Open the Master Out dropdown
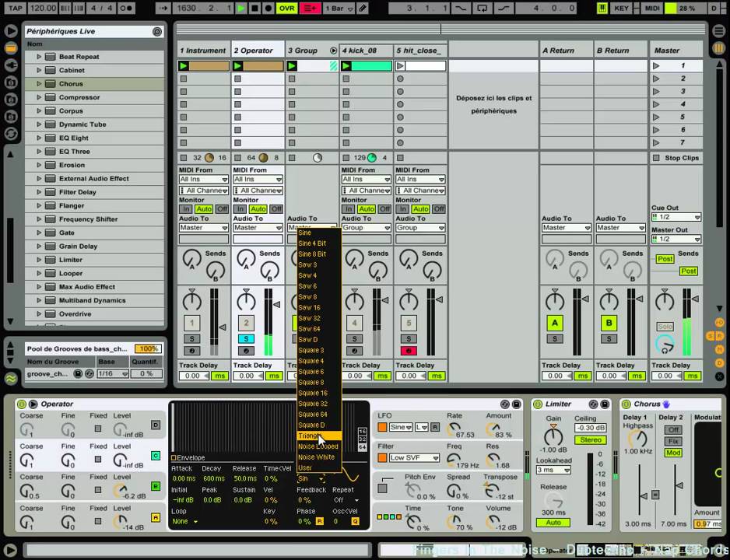This screenshot has height=560, width=730. pos(676,239)
